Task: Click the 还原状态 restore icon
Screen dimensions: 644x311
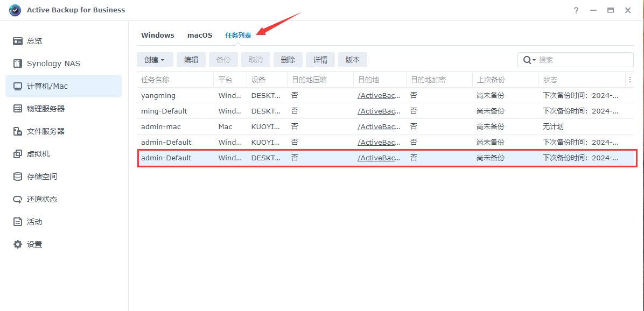Action: (18, 200)
